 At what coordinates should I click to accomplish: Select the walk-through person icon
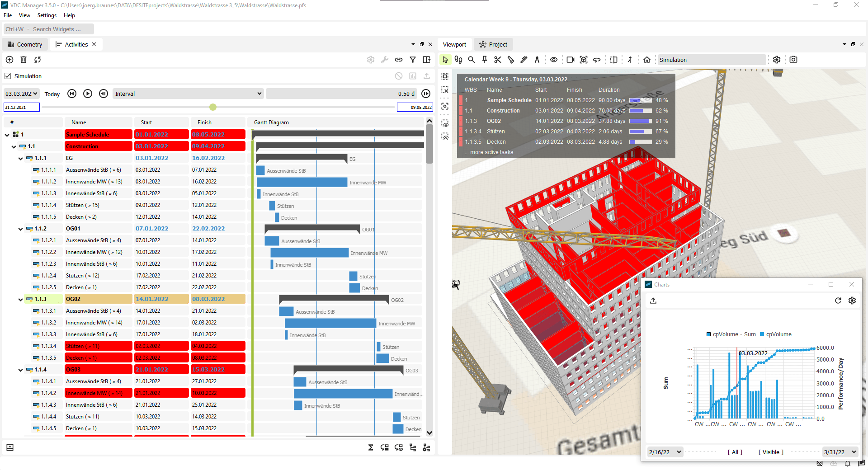click(630, 59)
